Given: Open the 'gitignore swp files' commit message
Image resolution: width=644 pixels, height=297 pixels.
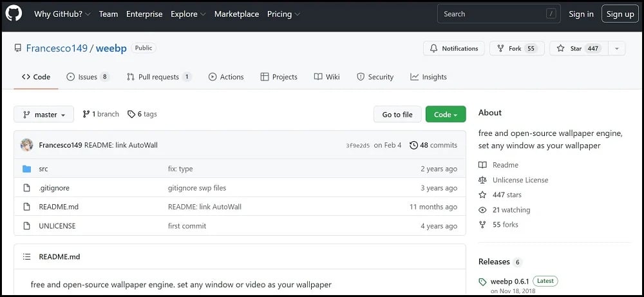Looking at the screenshot, I should [x=197, y=187].
